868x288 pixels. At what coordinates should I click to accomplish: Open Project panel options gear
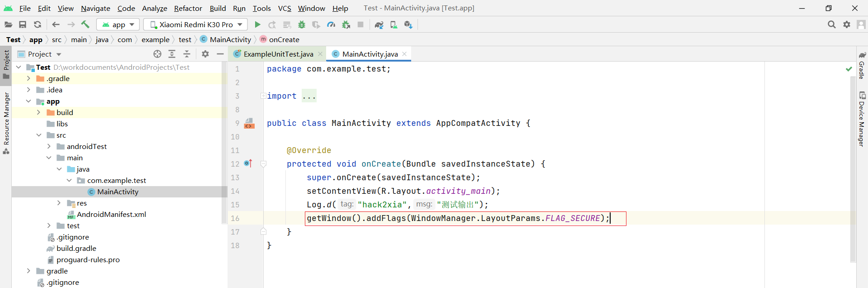pos(205,54)
